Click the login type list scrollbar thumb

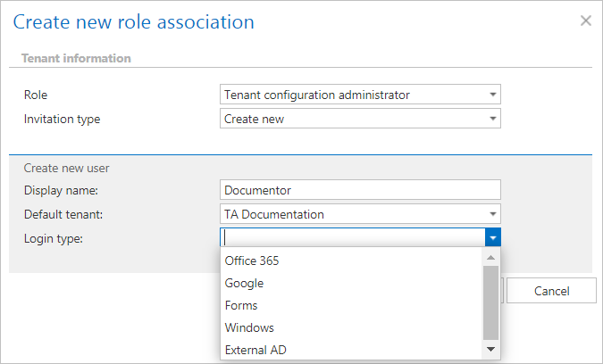490,301
